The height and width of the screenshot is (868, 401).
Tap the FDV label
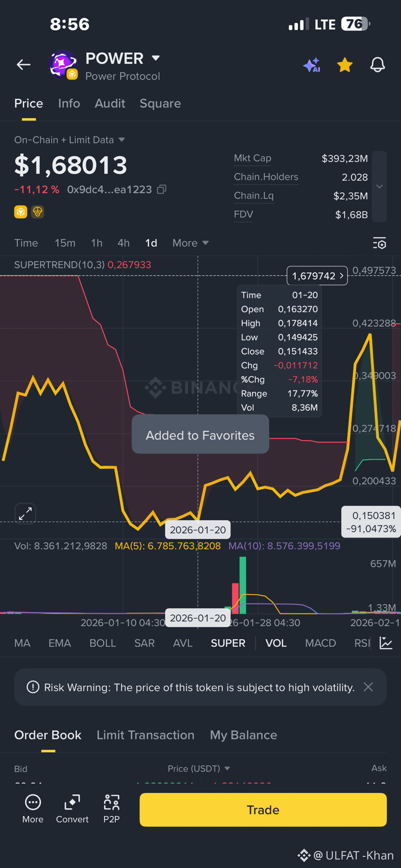click(244, 215)
